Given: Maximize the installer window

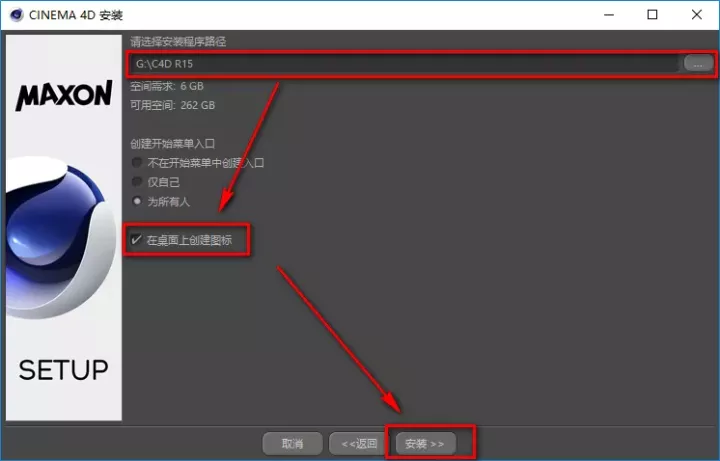Looking at the screenshot, I should pyautogui.click(x=652, y=15).
